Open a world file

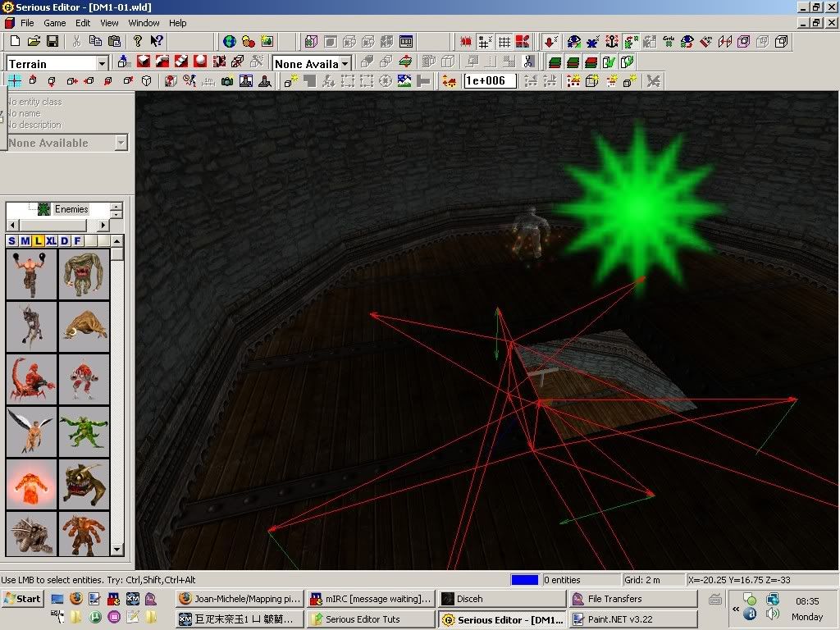(x=34, y=41)
